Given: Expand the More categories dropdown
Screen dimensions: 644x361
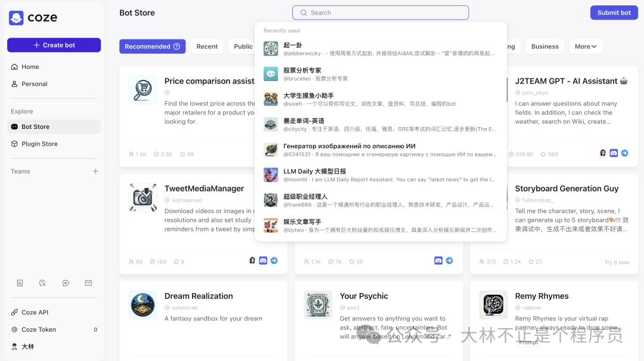Looking at the screenshot, I should click(x=586, y=47).
